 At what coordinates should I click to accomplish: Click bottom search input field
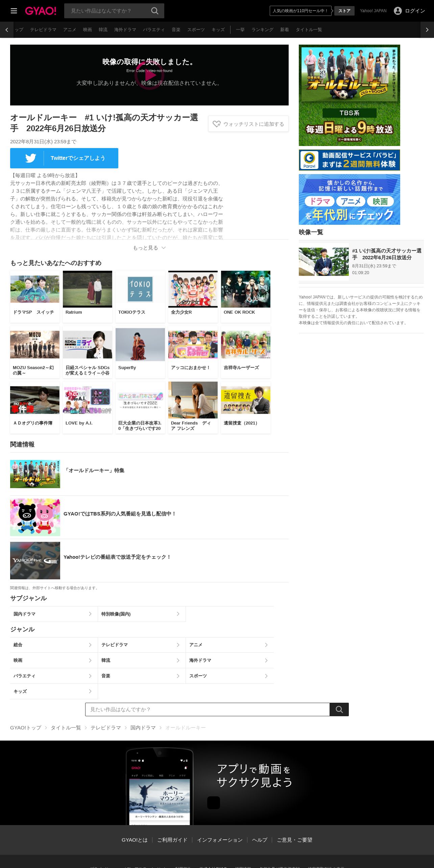(x=208, y=709)
